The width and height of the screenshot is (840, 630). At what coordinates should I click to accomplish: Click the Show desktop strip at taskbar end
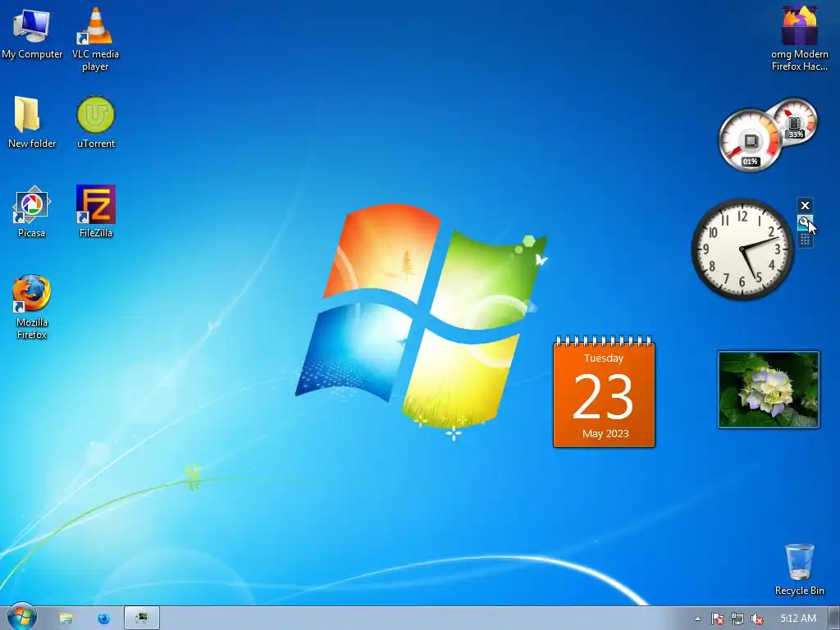coord(834,619)
